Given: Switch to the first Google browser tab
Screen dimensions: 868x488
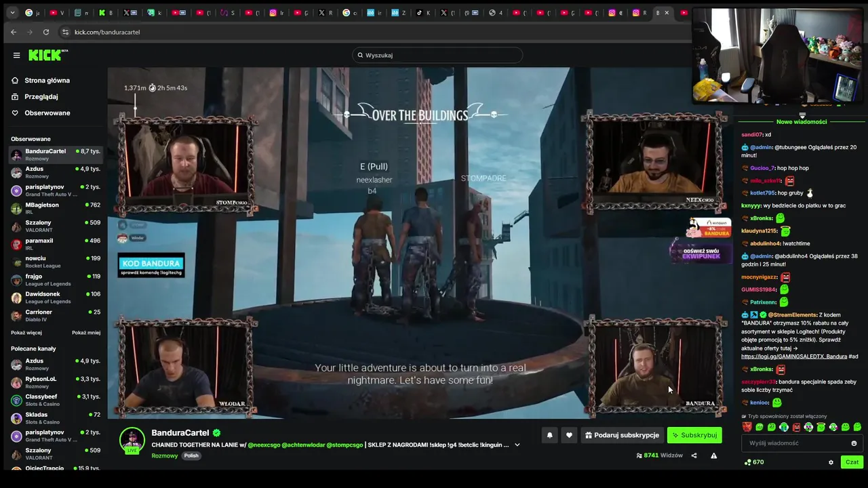Looking at the screenshot, I should pos(32,12).
